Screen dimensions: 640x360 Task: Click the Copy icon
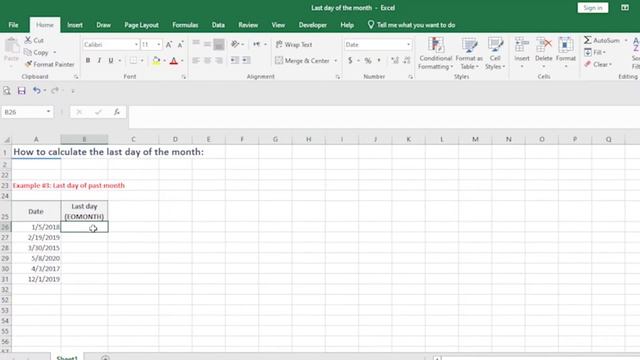point(28,52)
